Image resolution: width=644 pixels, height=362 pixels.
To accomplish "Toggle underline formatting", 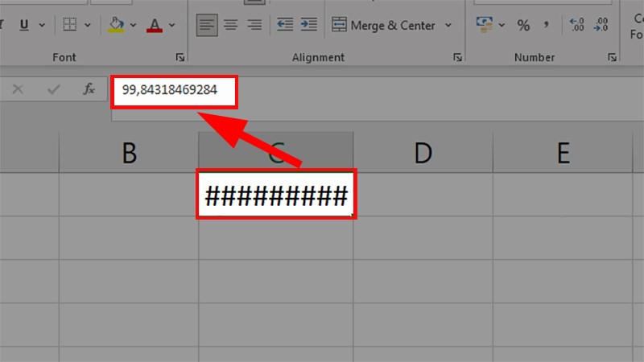I will tap(23, 26).
